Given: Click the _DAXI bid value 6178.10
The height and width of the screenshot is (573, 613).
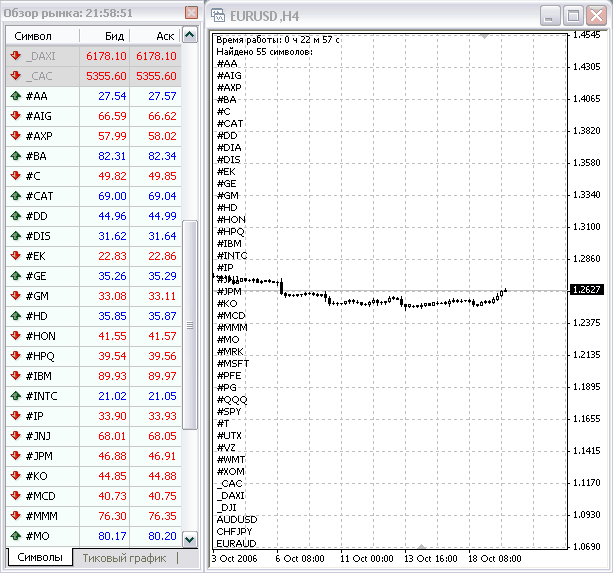Looking at the screenshot, I should point(106,56).
